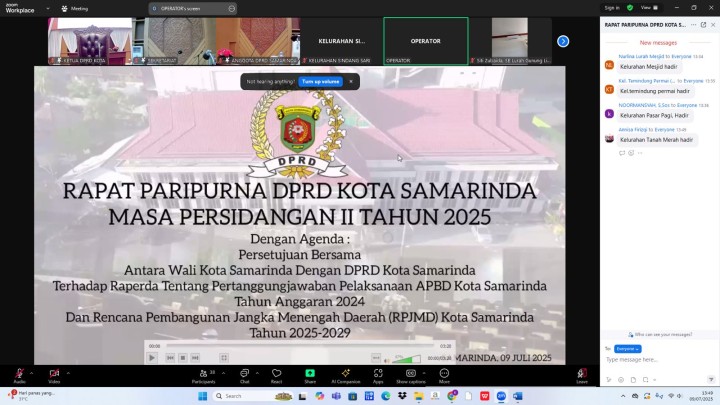
Task: Select the SEKRETARIAT video thumbnail
Action: pyautogui.click(x=174, y=41)
